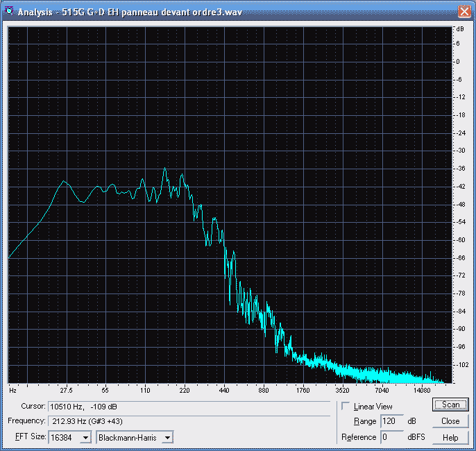Open the FFT Size dropdown arrow
Viewport: 476px width, 451px height.
[x=85, y=438]
